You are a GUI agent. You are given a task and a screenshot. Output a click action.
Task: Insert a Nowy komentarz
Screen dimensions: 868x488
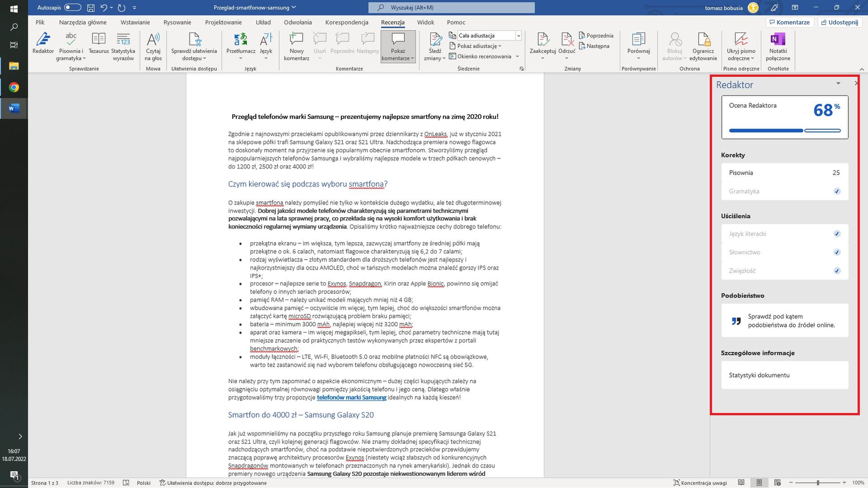coord(296,44)
